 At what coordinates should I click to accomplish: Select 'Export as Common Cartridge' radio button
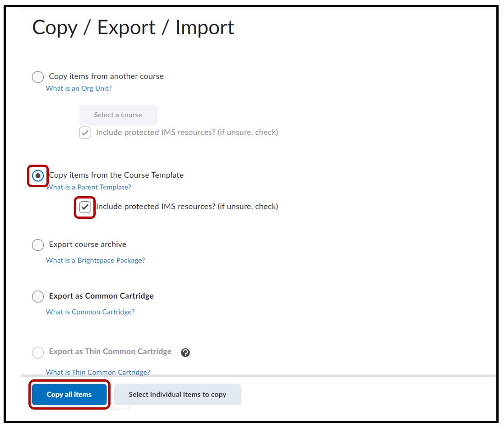38,297
